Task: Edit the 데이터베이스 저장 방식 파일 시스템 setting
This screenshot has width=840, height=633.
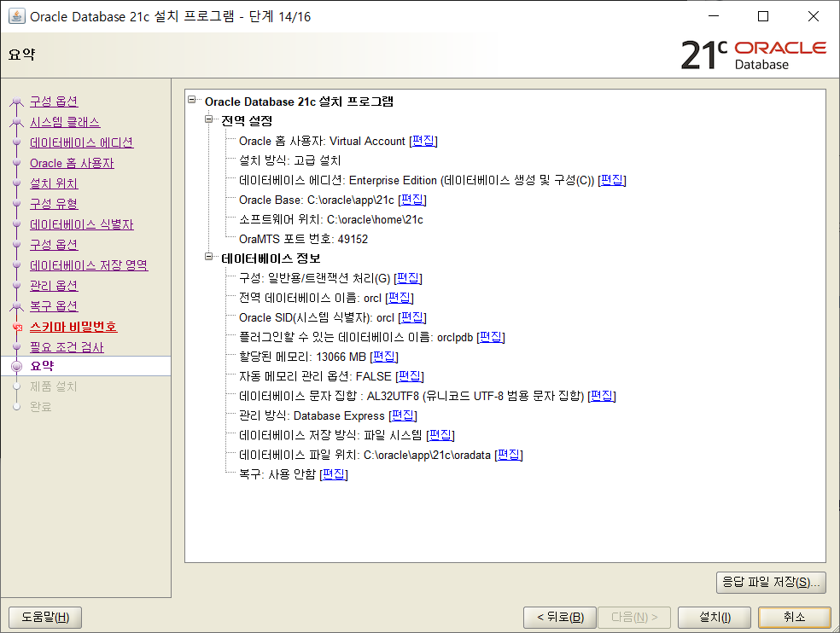Action: [440, 435]
